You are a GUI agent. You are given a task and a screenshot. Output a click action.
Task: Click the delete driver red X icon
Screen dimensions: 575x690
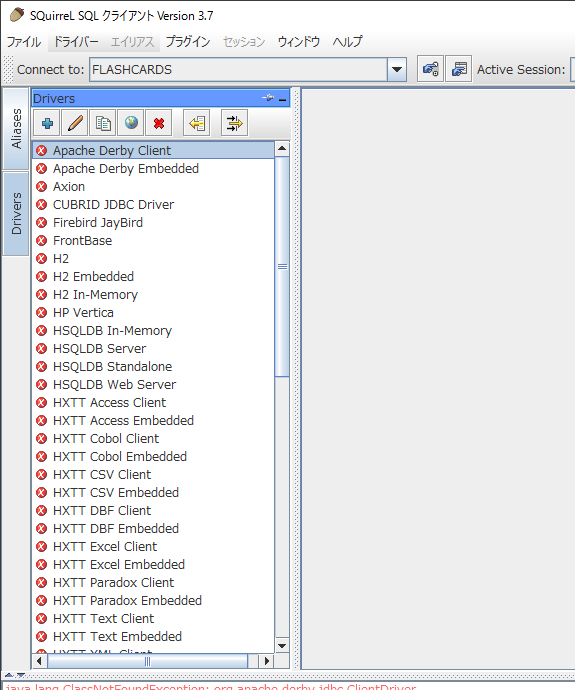(x=159, y=123)
